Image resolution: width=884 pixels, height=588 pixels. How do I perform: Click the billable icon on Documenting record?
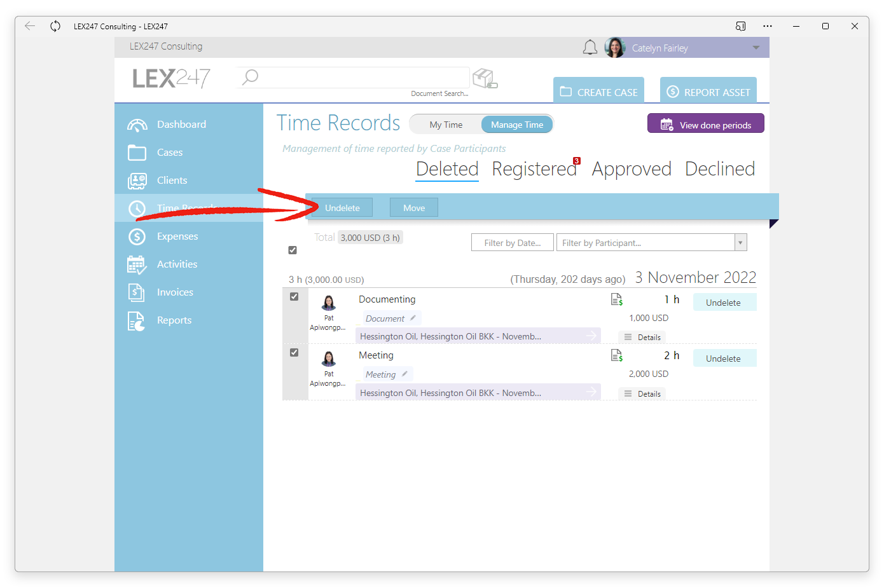[x=617, y=299]
